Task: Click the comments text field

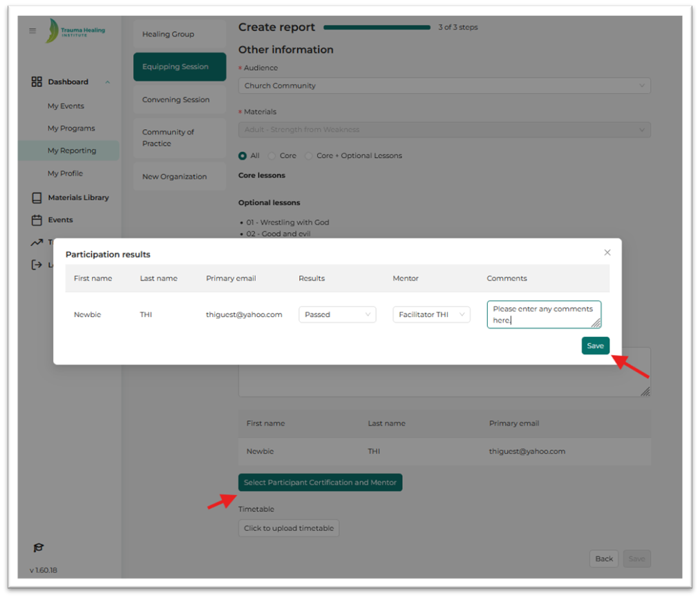Action: click(544, 315)
